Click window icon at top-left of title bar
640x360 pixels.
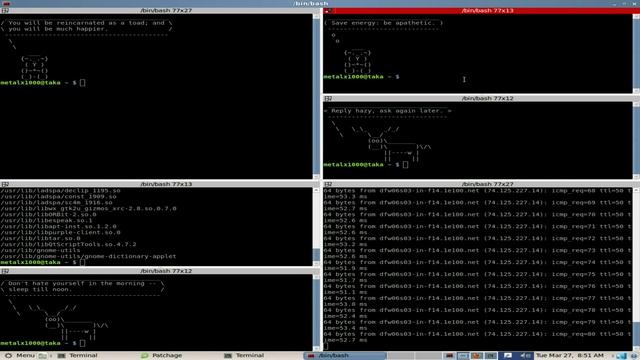click(6, 3)
